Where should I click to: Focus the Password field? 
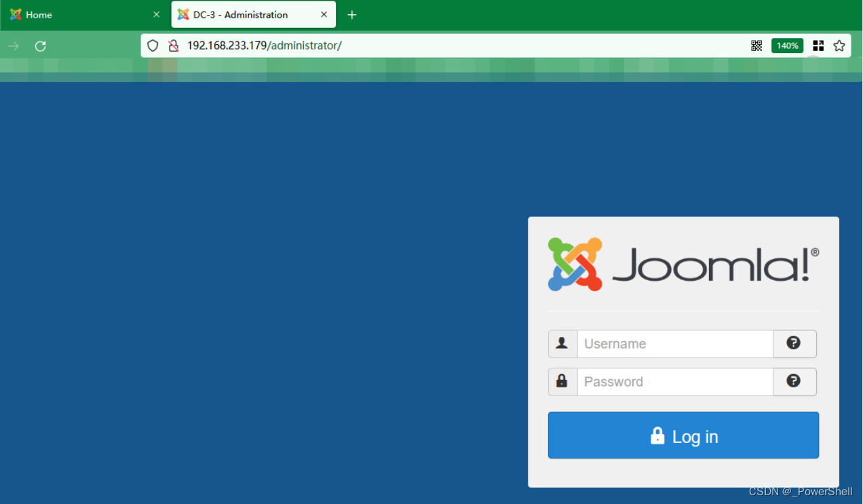point(675,382)
